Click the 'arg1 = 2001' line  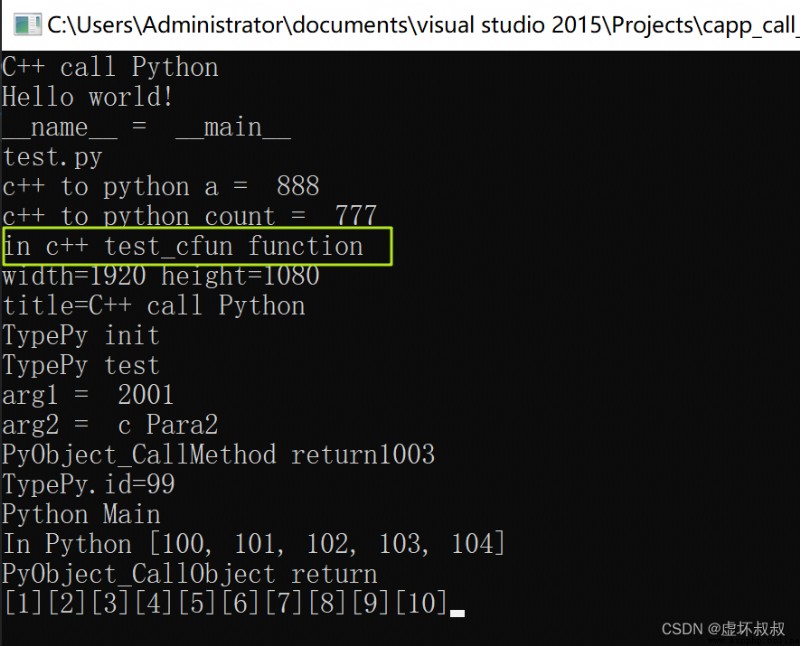click(x=88, y=395)
